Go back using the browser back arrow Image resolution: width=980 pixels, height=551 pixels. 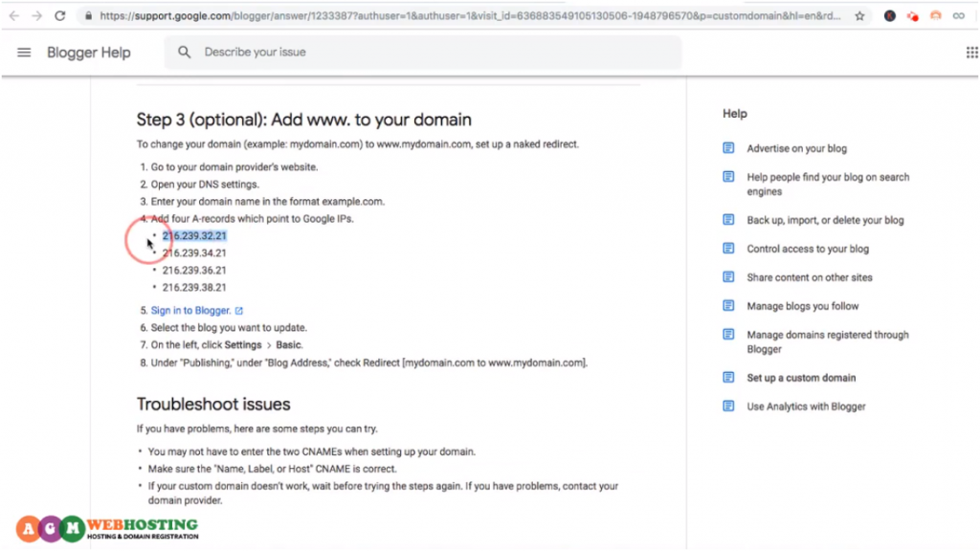click(x=13, y=16)
